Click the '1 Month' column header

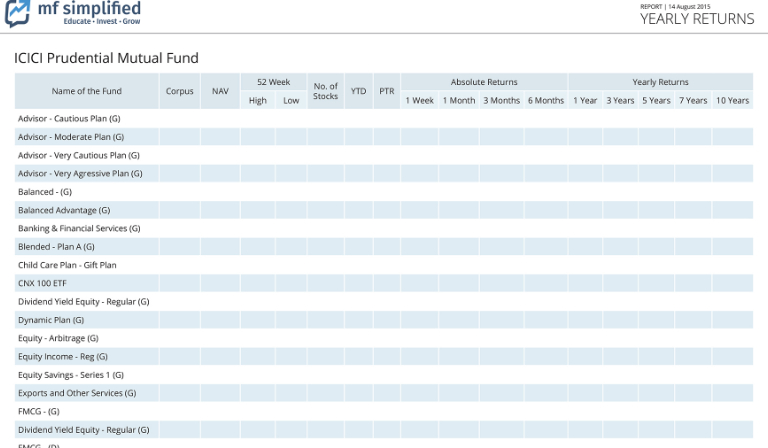tap(459, 100)
